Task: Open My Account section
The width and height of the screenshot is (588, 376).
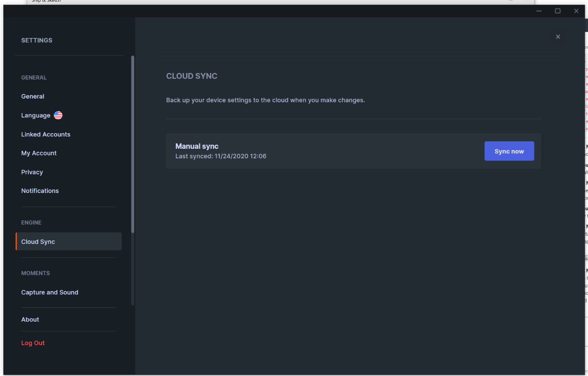Action: click(x=39, y=153)
